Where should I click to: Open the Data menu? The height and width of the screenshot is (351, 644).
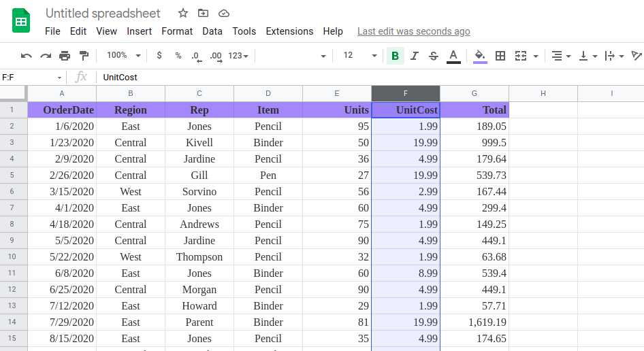tap(212, 31)
